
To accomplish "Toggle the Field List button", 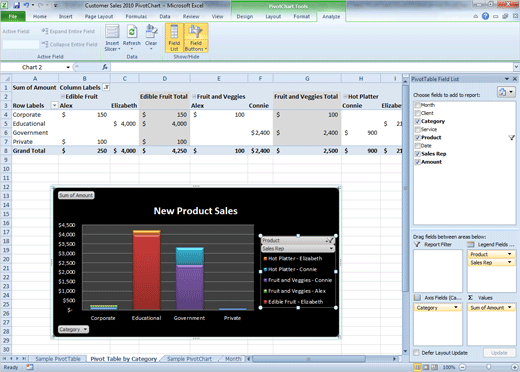I will (174, 38).
